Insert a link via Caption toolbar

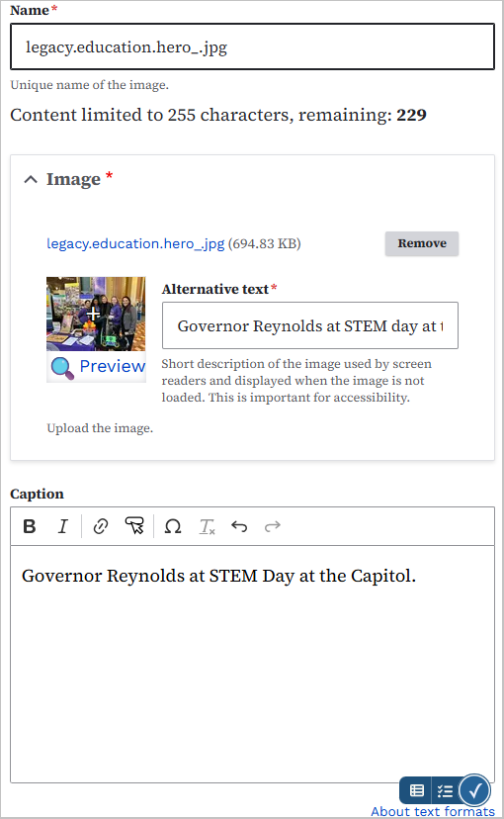[101, 526]
